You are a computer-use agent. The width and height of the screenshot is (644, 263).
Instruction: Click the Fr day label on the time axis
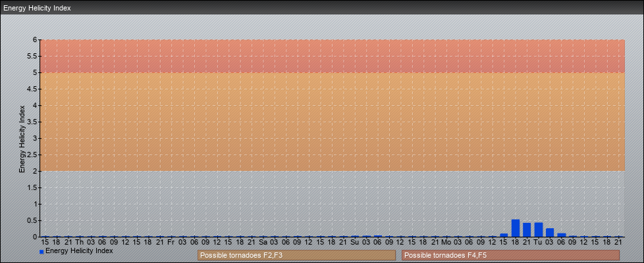tap(171, 242)
